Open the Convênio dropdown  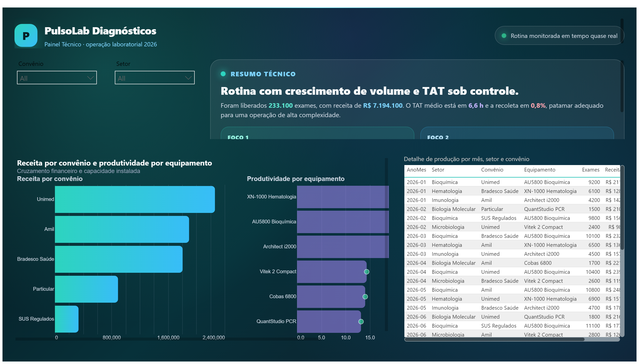click(x=57, y=78)
